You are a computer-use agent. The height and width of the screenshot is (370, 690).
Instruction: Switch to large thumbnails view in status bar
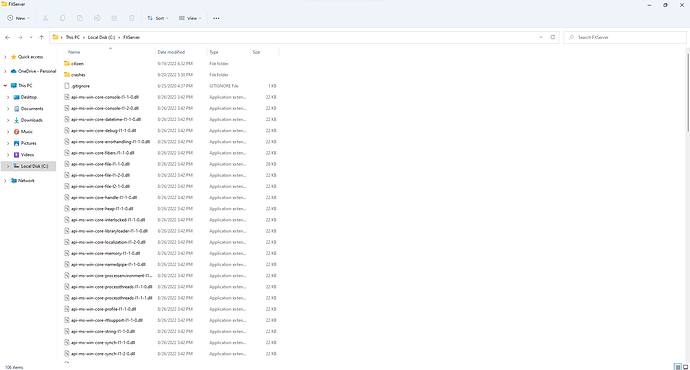coord(685,367)
